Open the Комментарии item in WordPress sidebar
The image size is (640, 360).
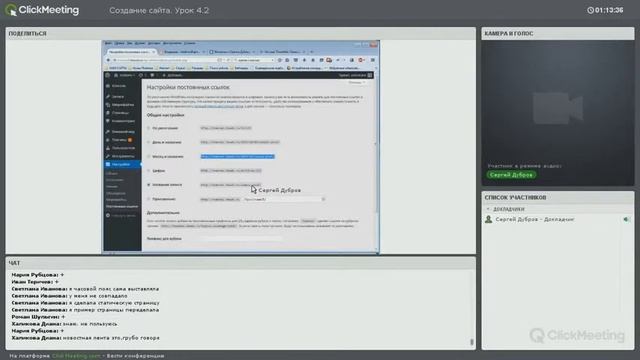click(122, 121)
